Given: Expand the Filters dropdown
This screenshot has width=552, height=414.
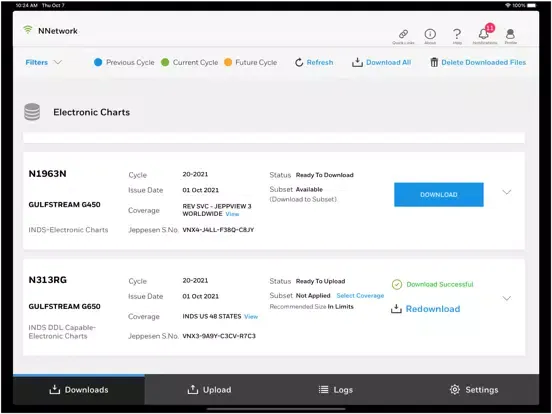Looking at the screenshot, I should coord(44,62).
